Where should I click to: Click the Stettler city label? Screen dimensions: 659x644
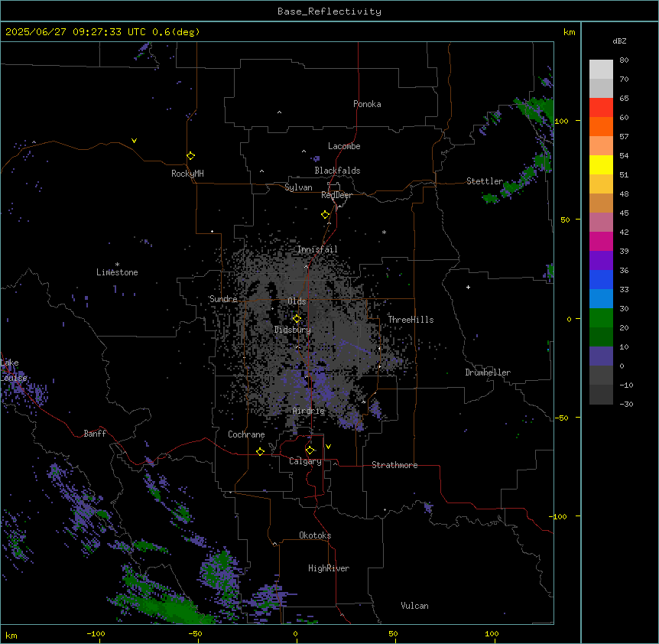[485, 181]
